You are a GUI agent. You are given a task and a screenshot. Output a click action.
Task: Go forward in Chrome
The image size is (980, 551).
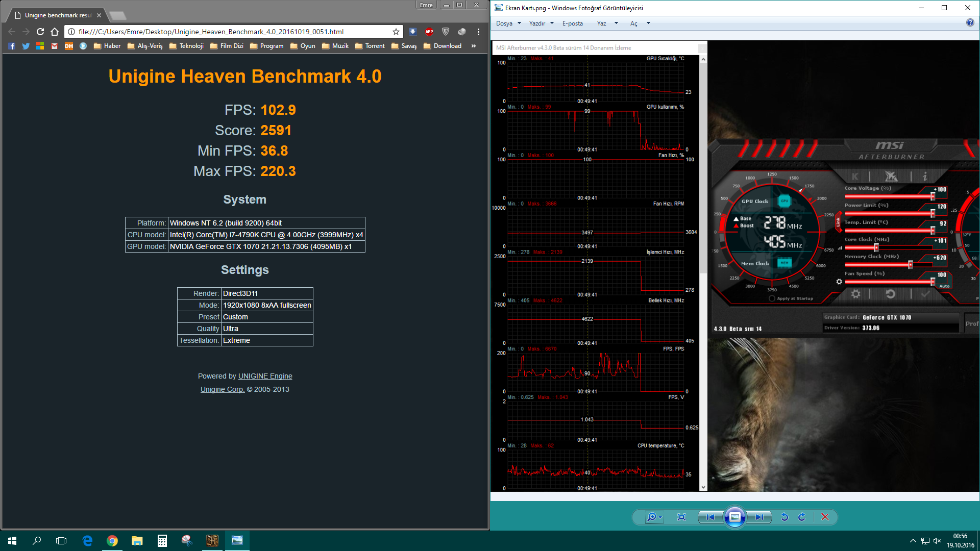[x=26, y=32]
